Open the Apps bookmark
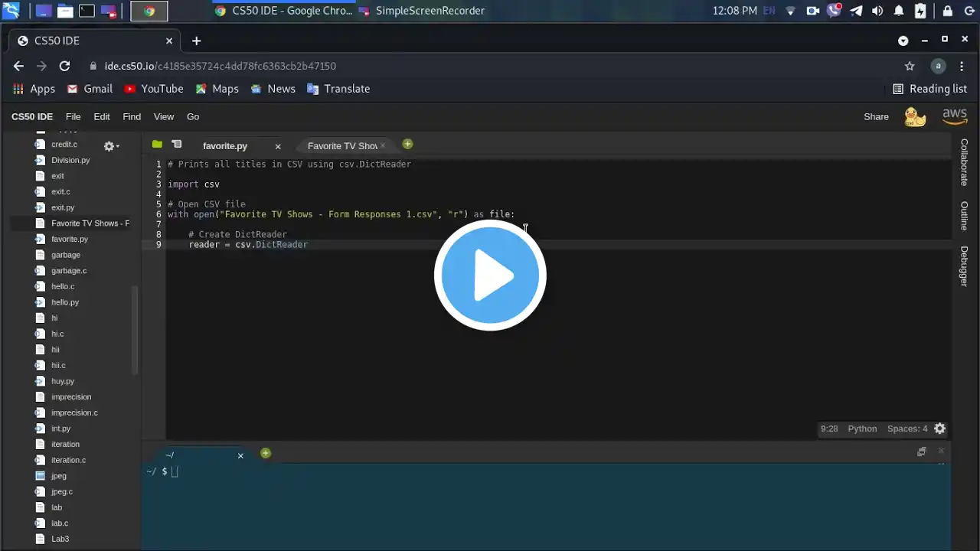Viewport: 980px width, 551px height. click(x=34, y=89)
